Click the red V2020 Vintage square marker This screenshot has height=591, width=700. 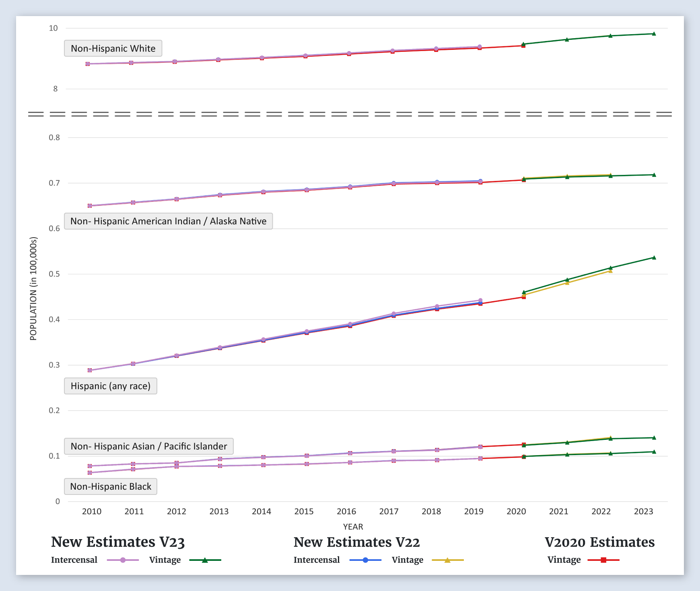point(603,560)
